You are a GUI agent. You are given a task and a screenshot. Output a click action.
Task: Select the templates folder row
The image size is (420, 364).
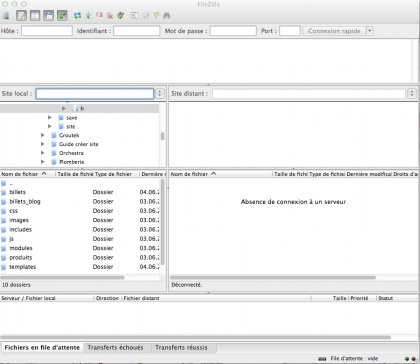[80, 267]
